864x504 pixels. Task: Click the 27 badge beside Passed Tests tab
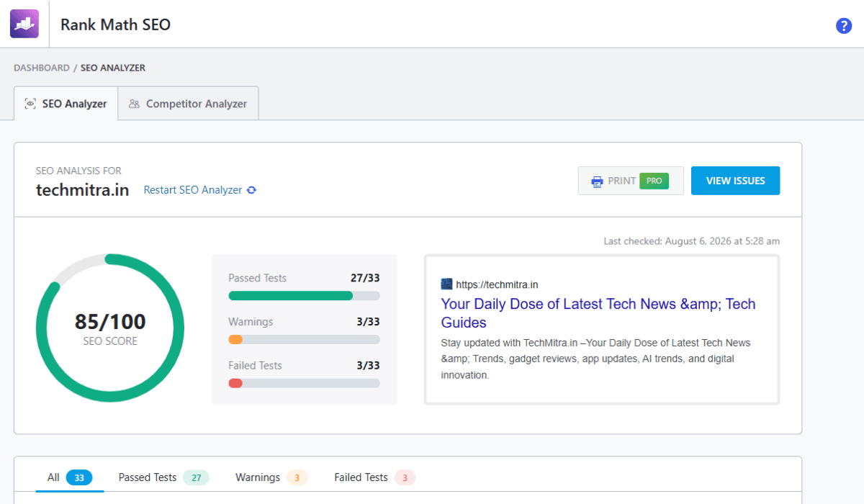click(x=196, y=477)
